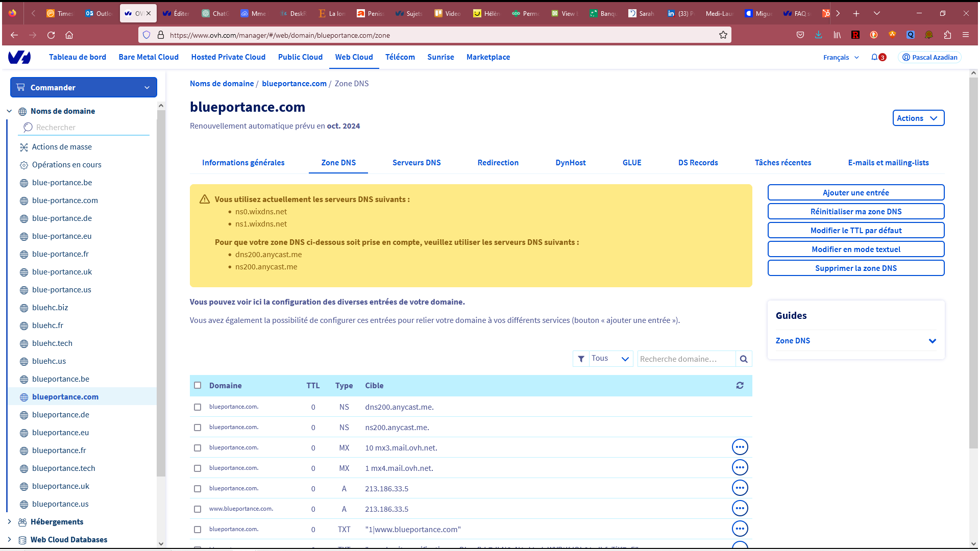Click Modifier le TTL par défaut
The height and width of the screenshot is (551, 980).
pos(856,231)
